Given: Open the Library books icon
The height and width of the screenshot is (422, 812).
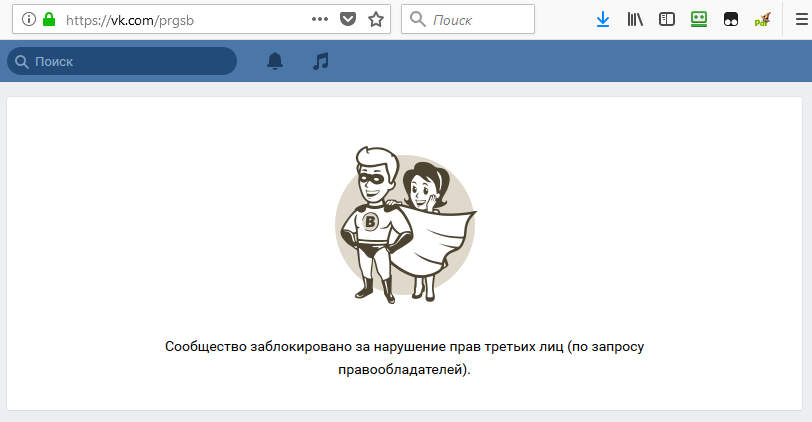Looking at the screenshot, I should coord(635,20).
